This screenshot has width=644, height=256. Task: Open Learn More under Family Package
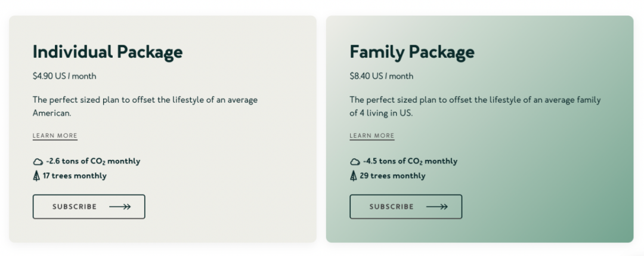[x=372, y=136]
